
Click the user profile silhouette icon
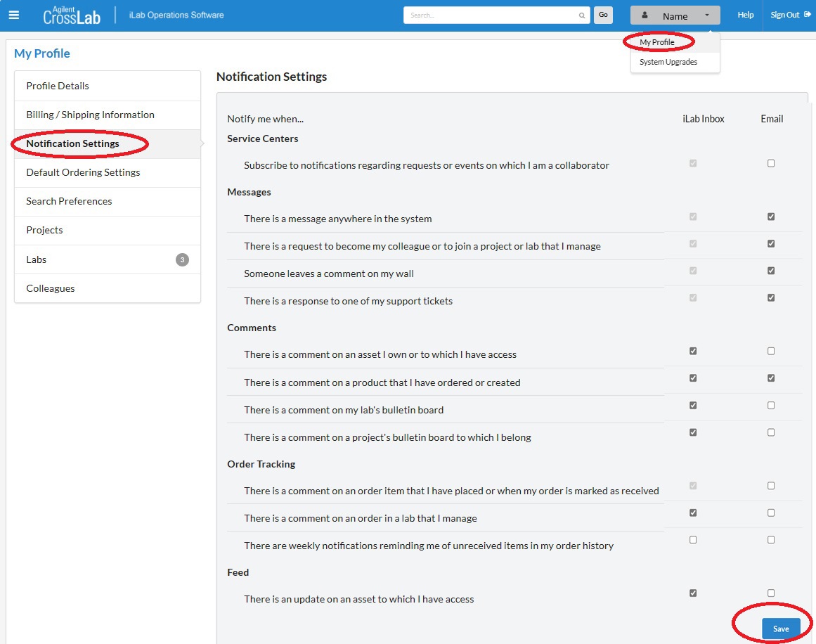pos(645,15)
